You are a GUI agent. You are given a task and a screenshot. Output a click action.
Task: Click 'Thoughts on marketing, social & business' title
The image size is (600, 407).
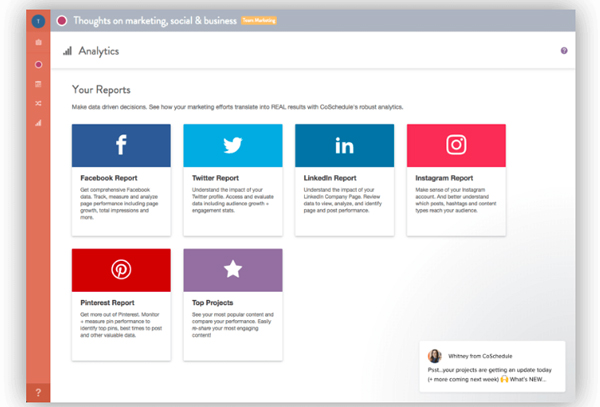click(x=155, y=21)
